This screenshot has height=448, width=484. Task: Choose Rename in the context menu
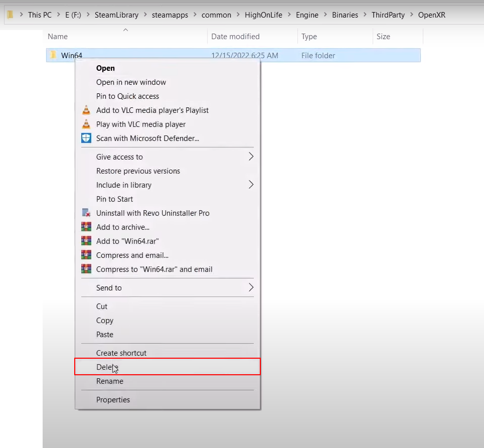pyautogui.click(x=109, y=381)
